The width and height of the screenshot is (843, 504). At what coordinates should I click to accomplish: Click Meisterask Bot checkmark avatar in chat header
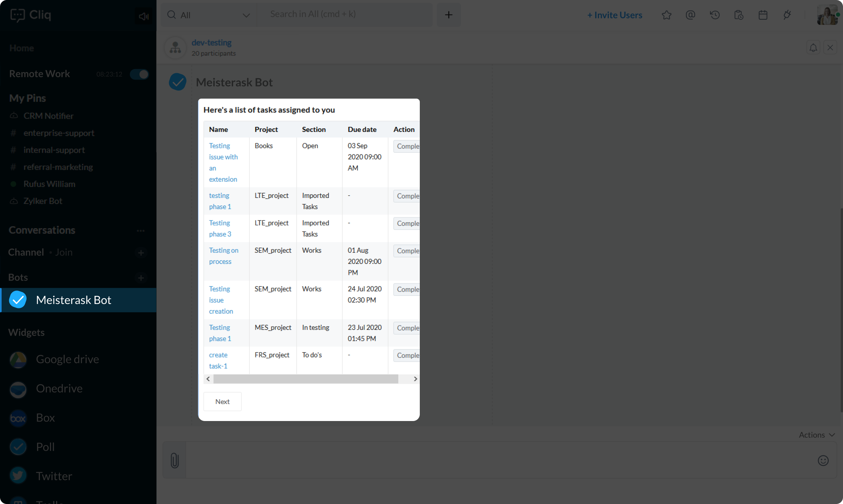178,82
